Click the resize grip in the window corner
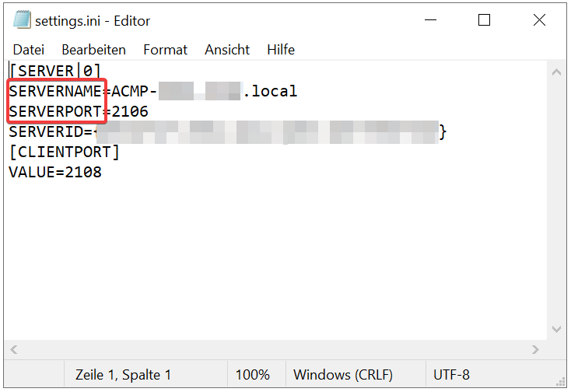Screen dimensions: 571x392 [562, 383]
